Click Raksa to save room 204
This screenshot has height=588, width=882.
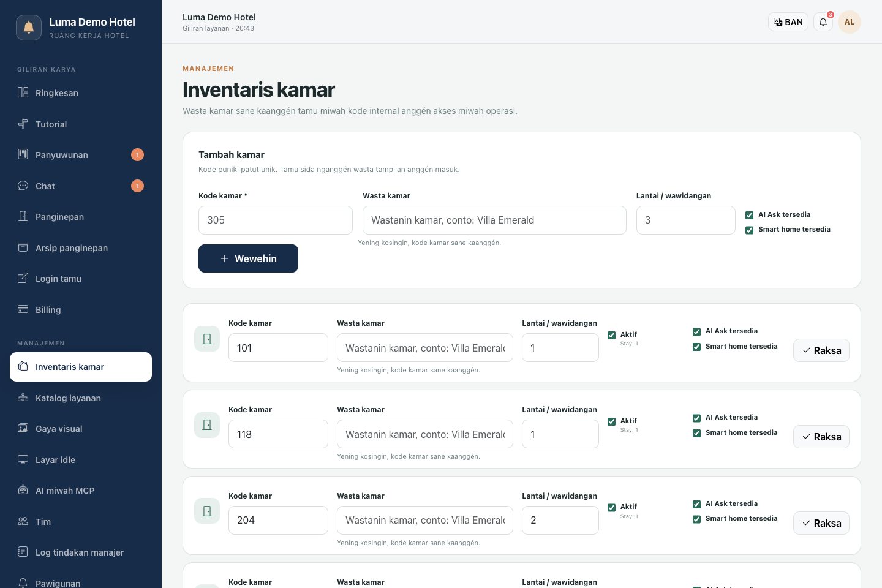[x=821, y=523]
